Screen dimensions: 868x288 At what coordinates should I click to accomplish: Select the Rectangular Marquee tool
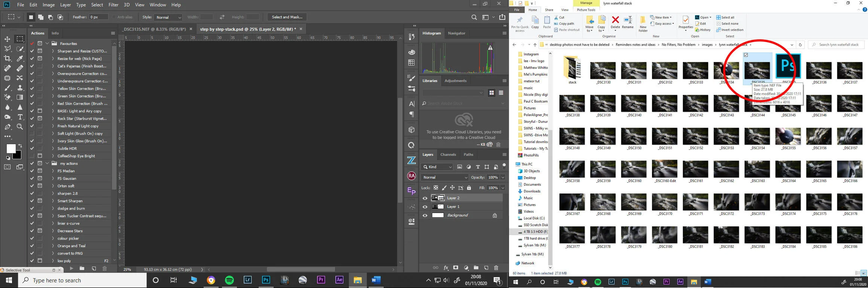click(x=20, y=39)
